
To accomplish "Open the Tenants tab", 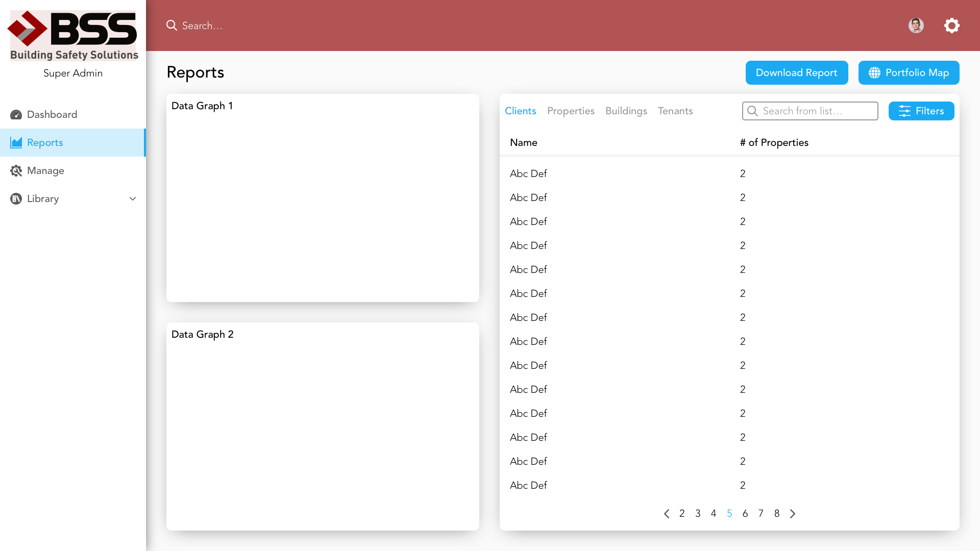I will [675, 111].
